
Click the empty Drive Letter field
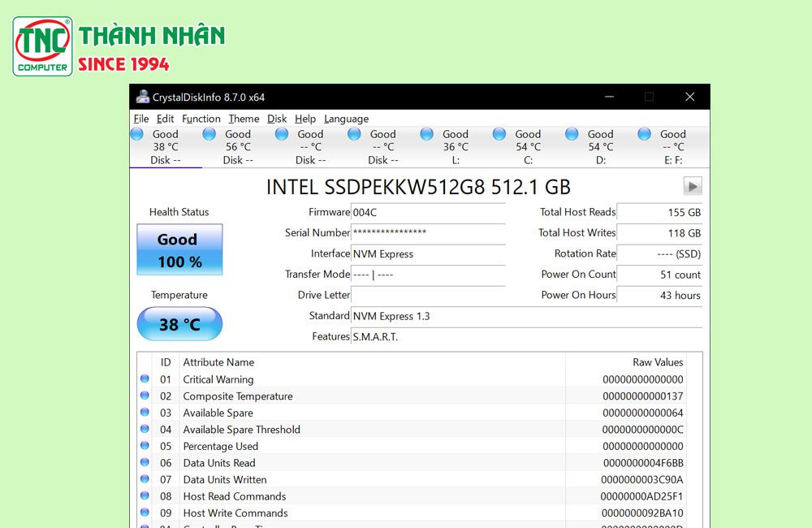point(428,296)
